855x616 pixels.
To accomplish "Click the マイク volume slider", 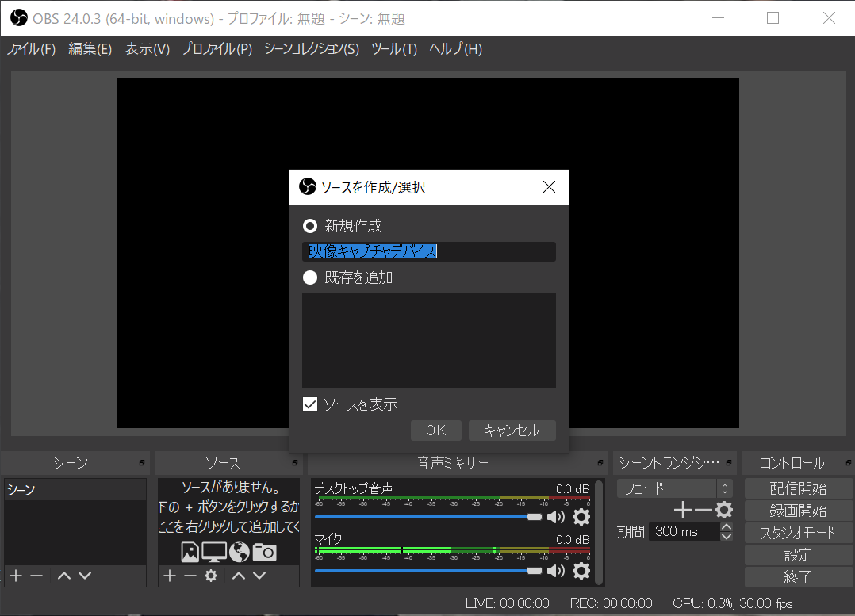I will point(428,571).
